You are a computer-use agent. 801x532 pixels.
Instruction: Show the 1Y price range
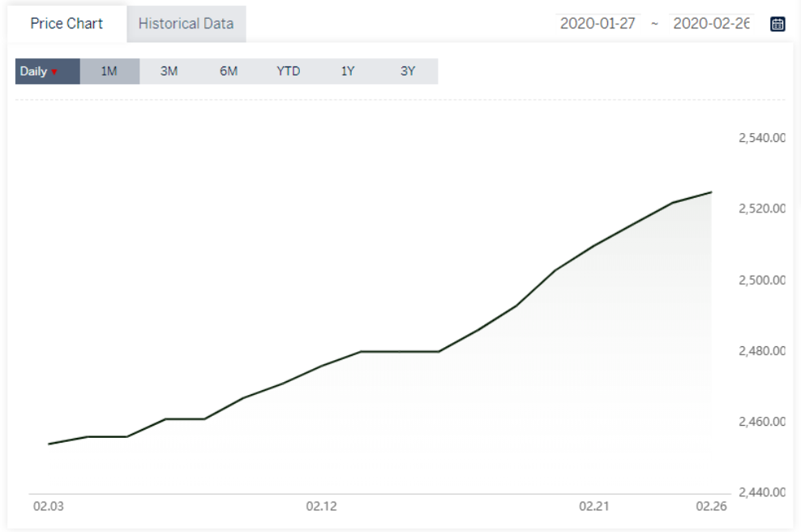348,71
